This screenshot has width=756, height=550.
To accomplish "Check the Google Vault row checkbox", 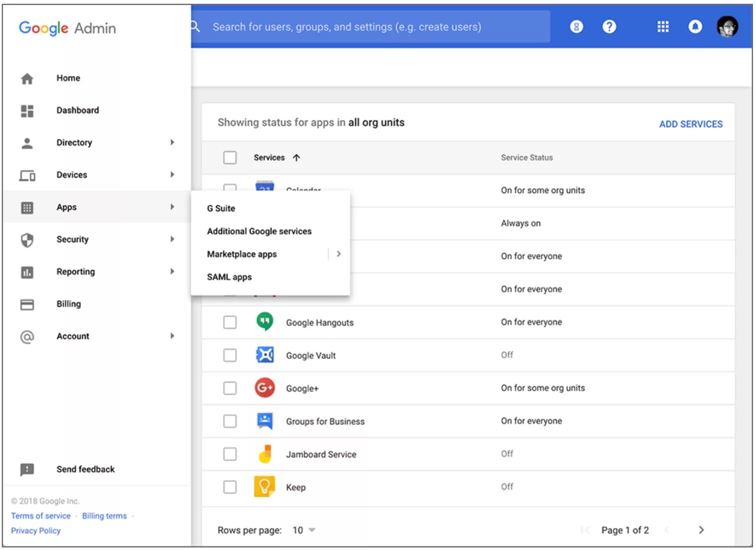I will tap(230, 355).
